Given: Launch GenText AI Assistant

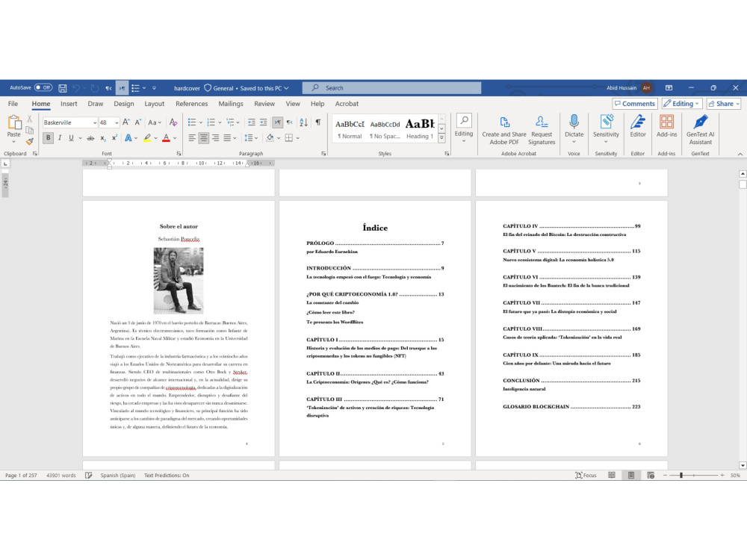Looking at the screenshot, I should [701, 130].
